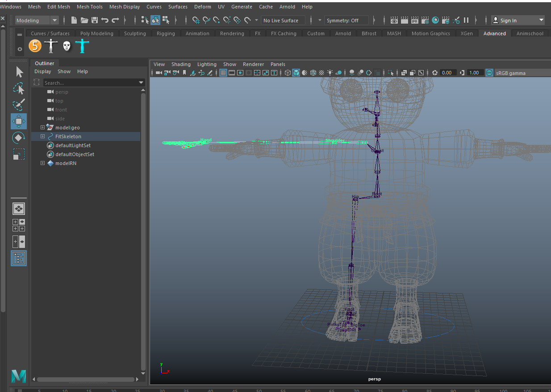Click the face mask shelf icon
This screenshot has width=551, height=392.
(x=67, y=45)
